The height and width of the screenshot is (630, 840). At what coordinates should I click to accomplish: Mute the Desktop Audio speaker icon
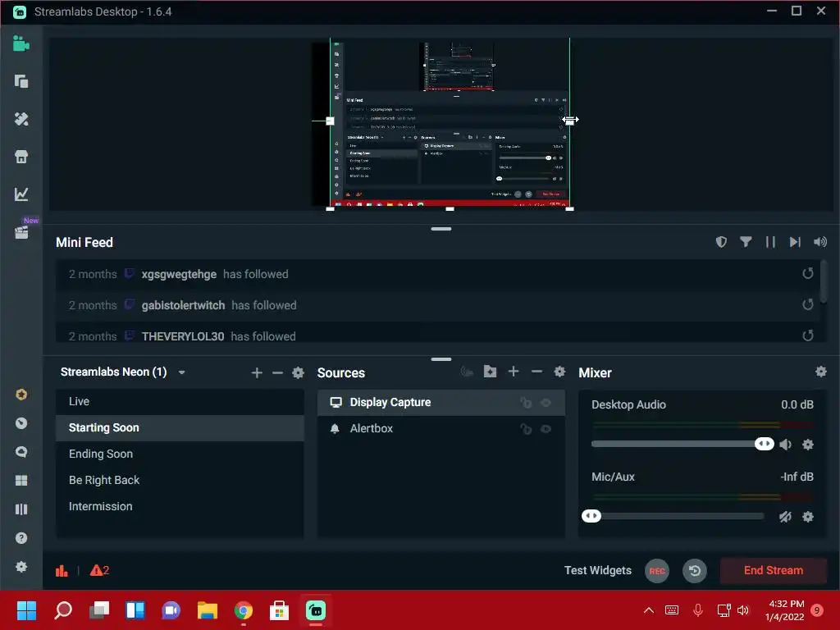(786, 445)
